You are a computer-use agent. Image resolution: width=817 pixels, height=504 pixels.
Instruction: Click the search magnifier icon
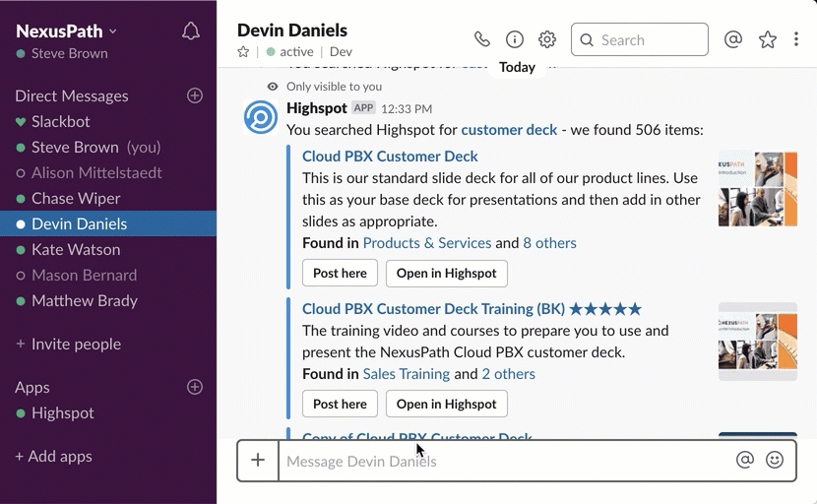pos(587,40)
